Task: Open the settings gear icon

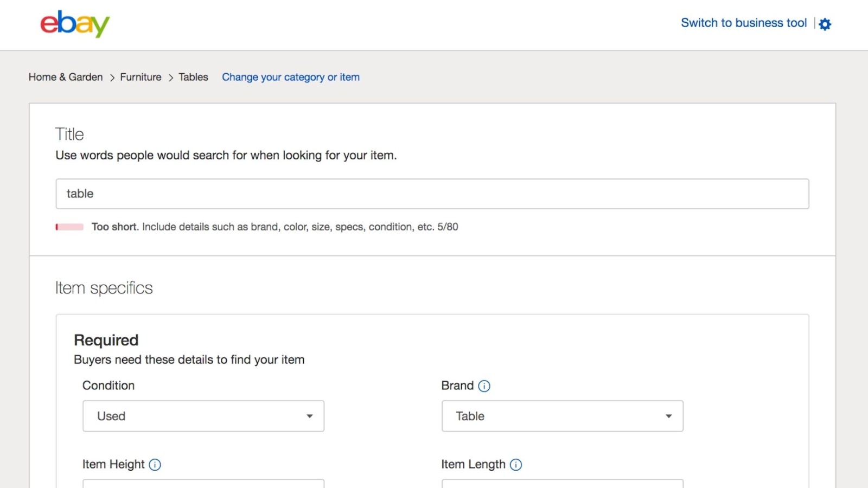Action: click(x=825, y=24)
